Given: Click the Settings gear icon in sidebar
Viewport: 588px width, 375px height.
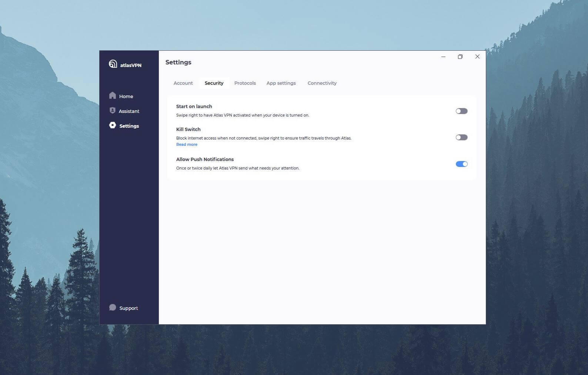Looking at the screenshot, I should click(113, 125).
